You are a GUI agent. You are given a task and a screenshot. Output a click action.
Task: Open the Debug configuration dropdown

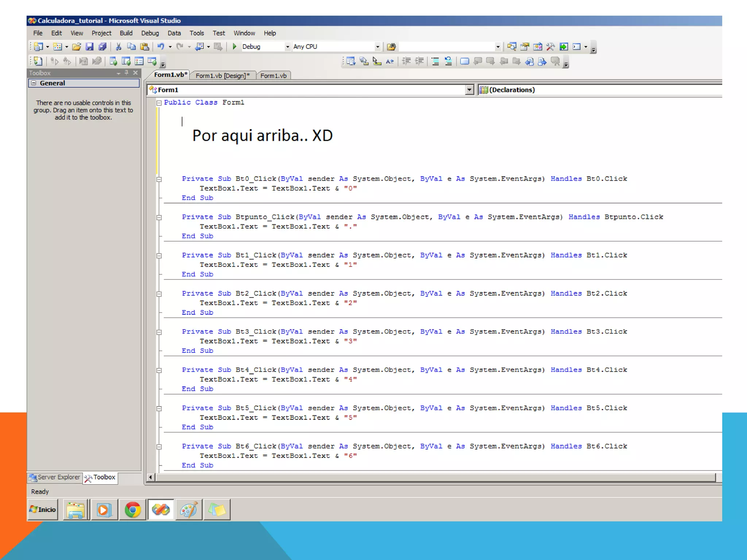pyautogui.click(x=287, y=47)
